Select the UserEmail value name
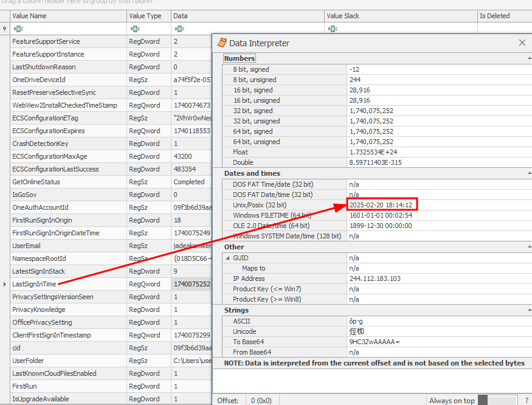This screenshot has height=405, width=532. (x=26, y=246)
